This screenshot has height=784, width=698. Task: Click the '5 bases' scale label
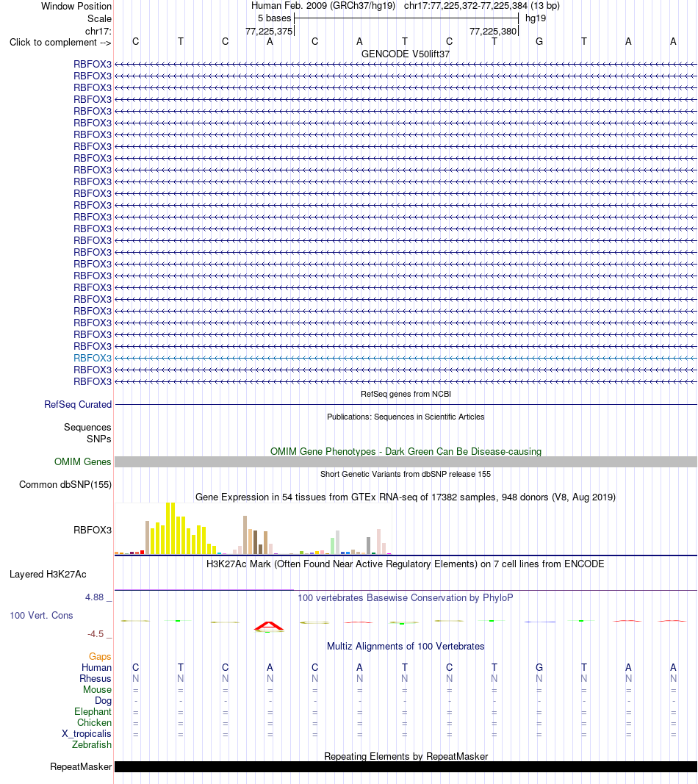pos(274,18)
